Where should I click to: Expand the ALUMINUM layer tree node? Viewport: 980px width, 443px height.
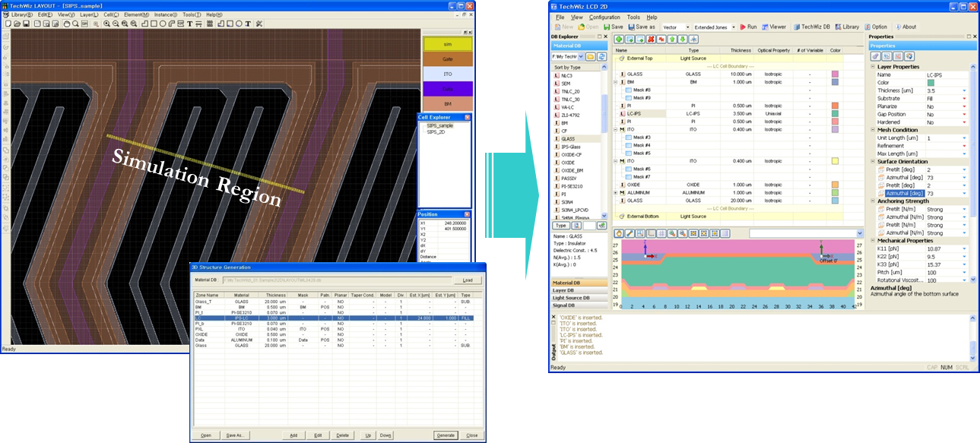point(616,192)
